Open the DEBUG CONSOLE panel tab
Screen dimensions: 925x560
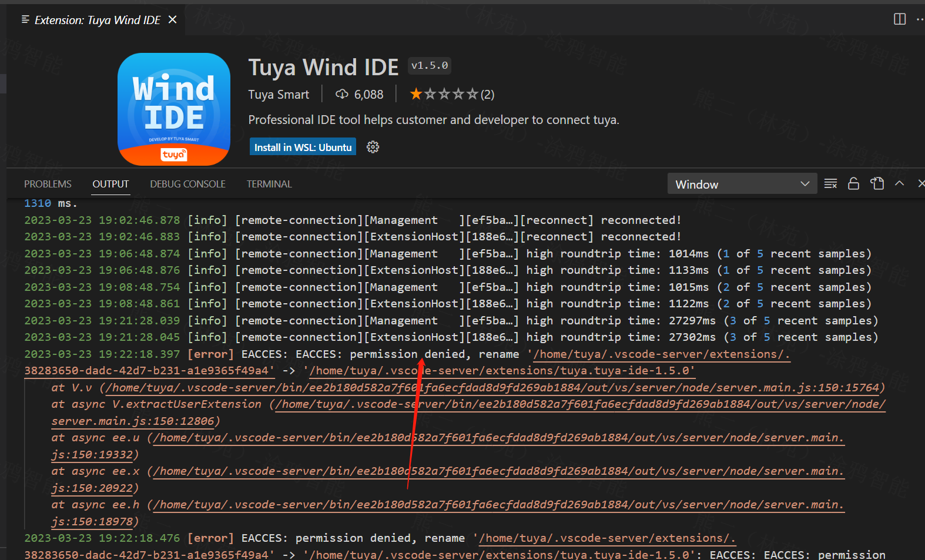[187, 184]
